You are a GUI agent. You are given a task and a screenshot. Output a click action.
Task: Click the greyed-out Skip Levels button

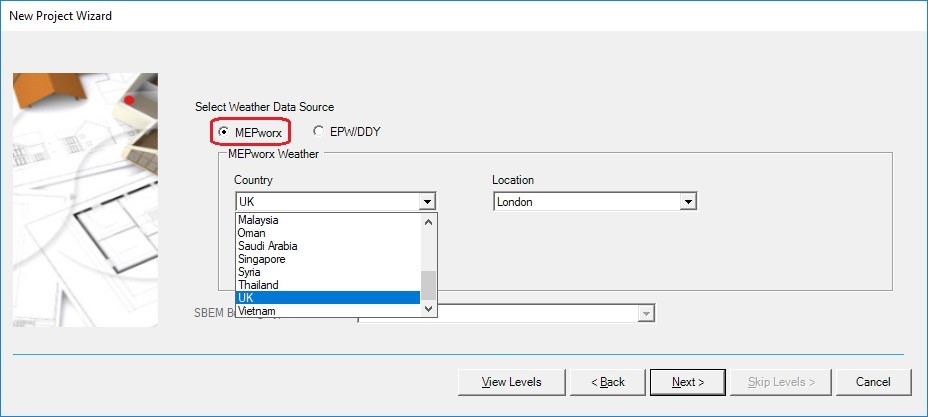coord(781,382)
